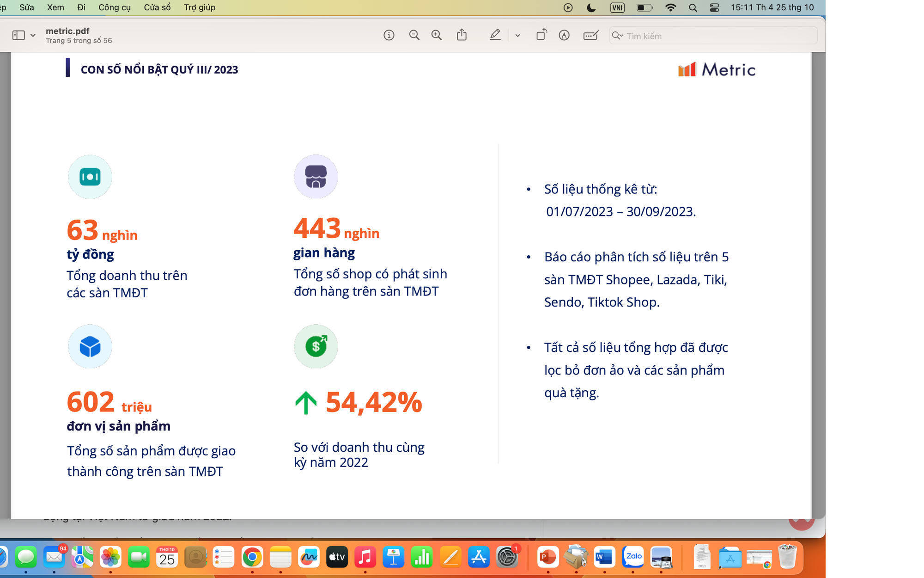Show the Markup toolbar
Screen dimensions: 924x578
coord(564,35)
